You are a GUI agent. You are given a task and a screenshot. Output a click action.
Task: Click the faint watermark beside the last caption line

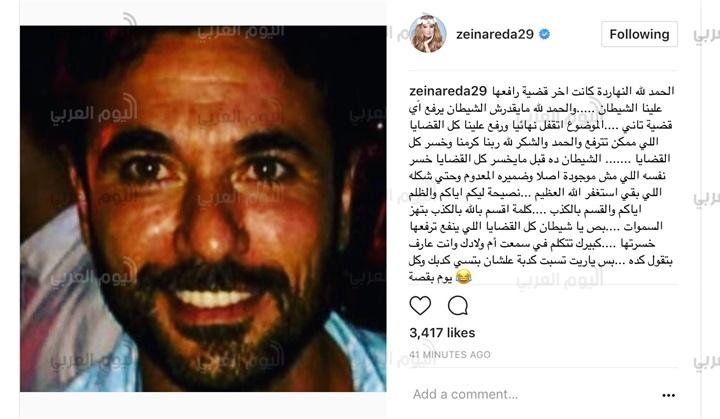[559, 278]
